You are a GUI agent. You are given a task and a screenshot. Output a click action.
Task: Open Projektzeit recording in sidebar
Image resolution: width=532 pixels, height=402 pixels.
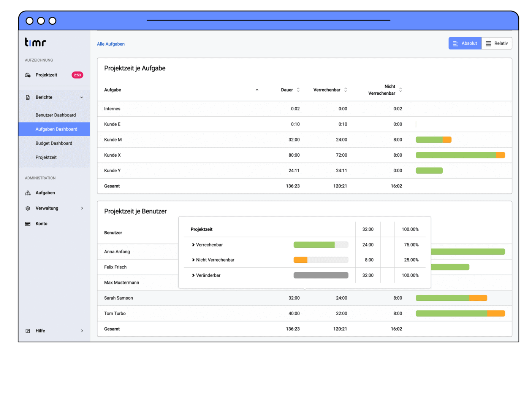46,75
